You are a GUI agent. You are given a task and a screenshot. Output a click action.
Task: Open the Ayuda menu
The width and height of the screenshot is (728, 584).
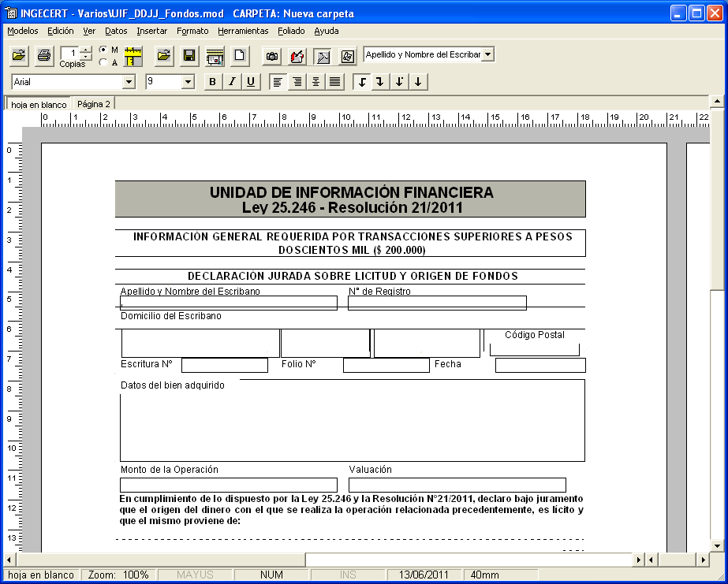pos(327,31)
